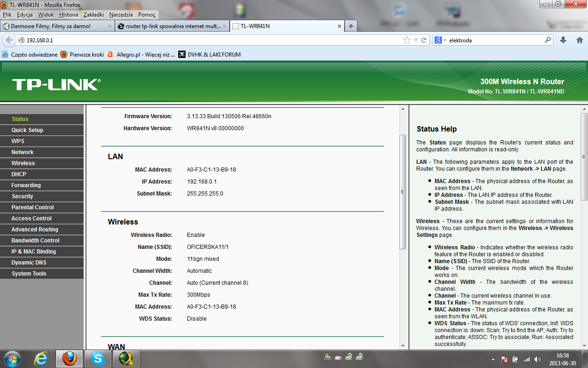588x368 pixels.
Task: Bookmark this page with the star icon
Action: (x=407, y=40)
